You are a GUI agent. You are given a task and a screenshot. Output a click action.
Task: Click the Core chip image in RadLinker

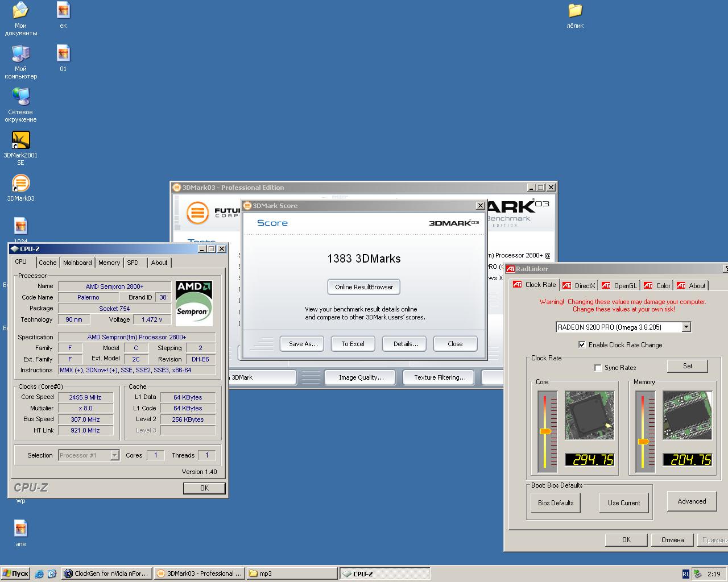point(589,415)
